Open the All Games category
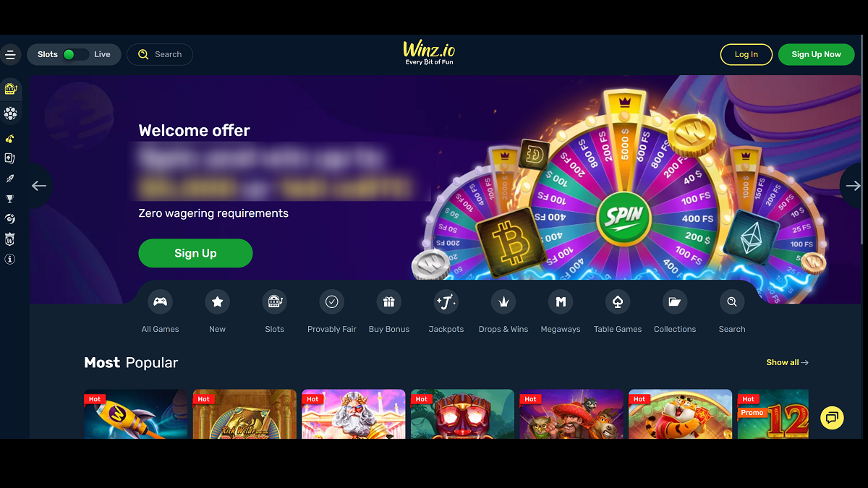This screenshot has height=488, width=868. [160, 302]
